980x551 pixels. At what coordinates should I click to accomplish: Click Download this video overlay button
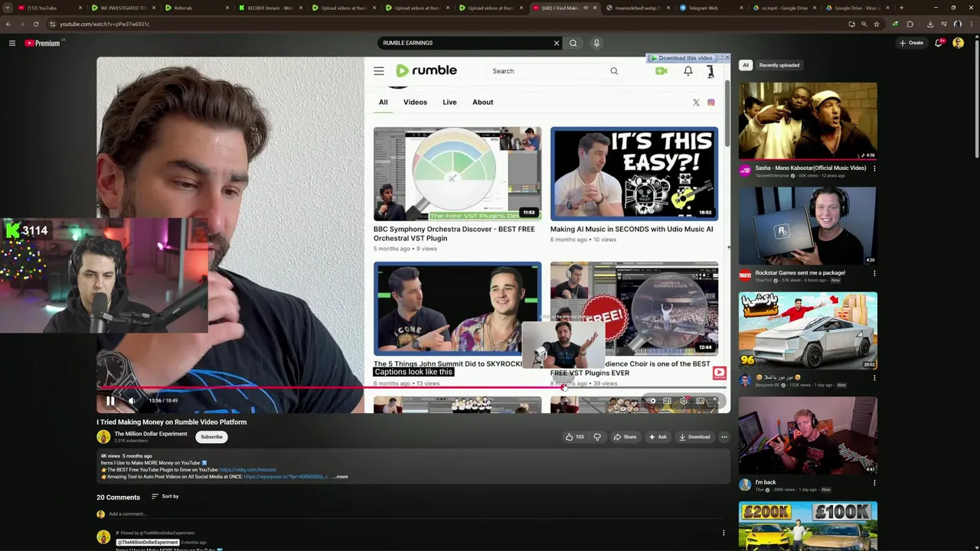point(681,58)
